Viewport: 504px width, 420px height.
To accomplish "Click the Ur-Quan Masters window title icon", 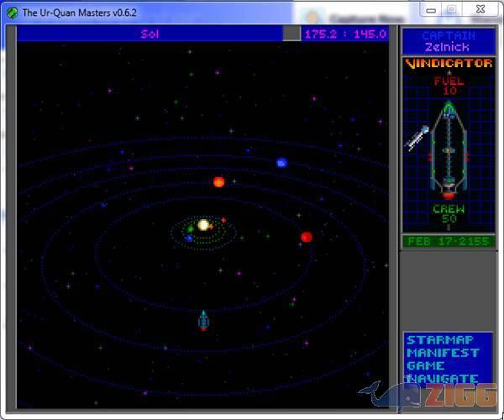I will click(x=11, y=13).
